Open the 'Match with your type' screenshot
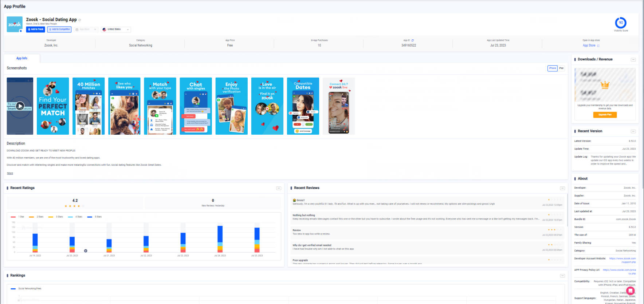 (x=160, y=106)
